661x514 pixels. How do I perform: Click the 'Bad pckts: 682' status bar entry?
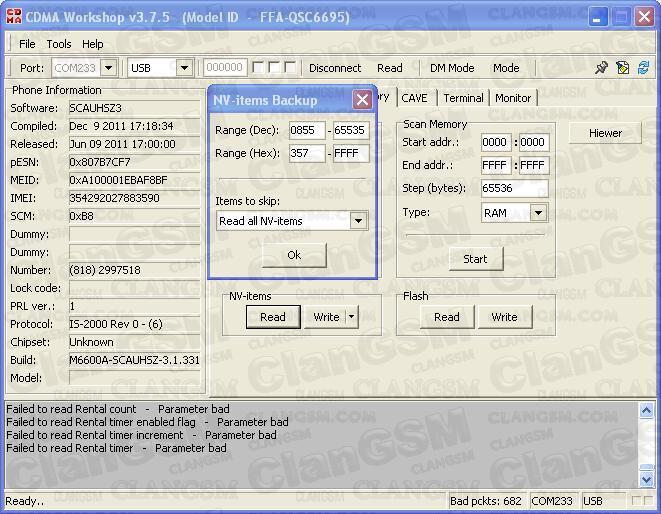486,501
